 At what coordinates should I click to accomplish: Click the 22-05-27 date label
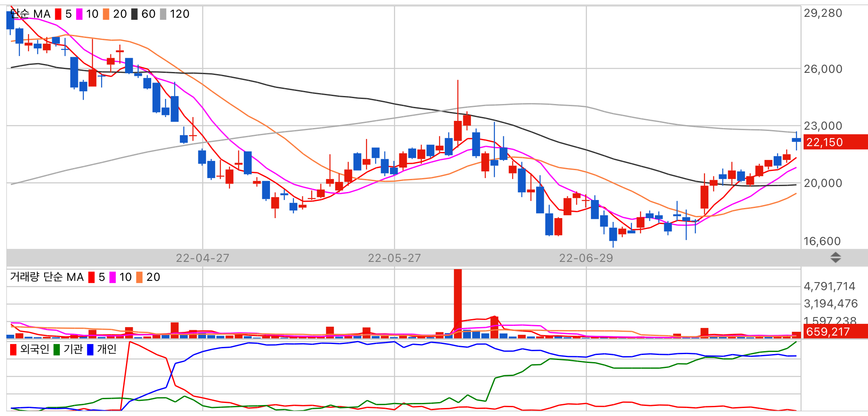point(395,258)
